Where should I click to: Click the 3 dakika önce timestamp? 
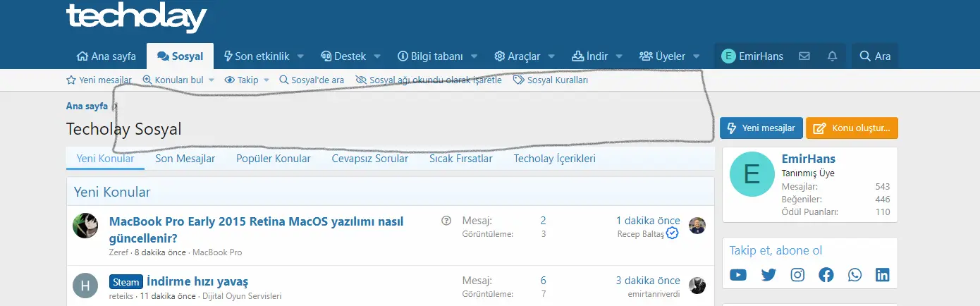point(648,281)
